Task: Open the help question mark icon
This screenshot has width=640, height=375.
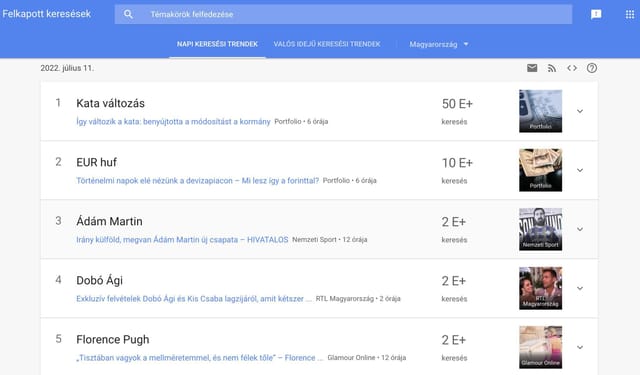Action: click(591, 68)
